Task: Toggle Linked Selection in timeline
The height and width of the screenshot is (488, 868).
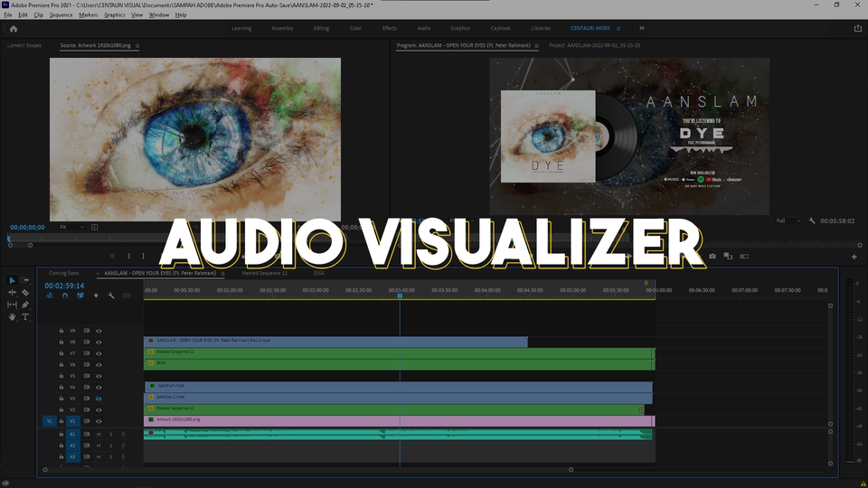Action: [x=80, y=296]
